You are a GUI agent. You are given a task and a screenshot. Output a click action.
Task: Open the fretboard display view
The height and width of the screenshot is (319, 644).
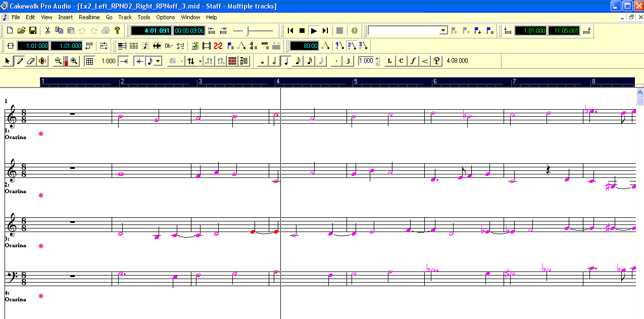[x=232, y=61]
